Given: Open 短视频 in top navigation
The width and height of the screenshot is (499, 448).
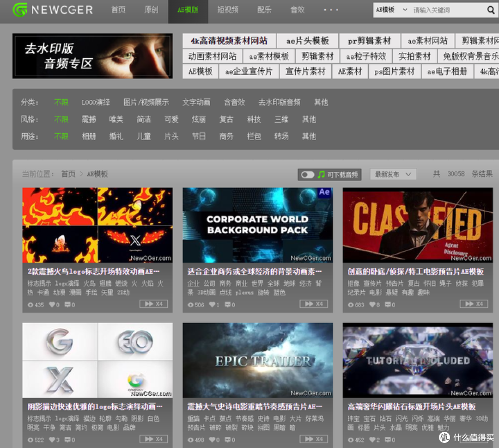Looking at the screenshot, I should [227, 10].
